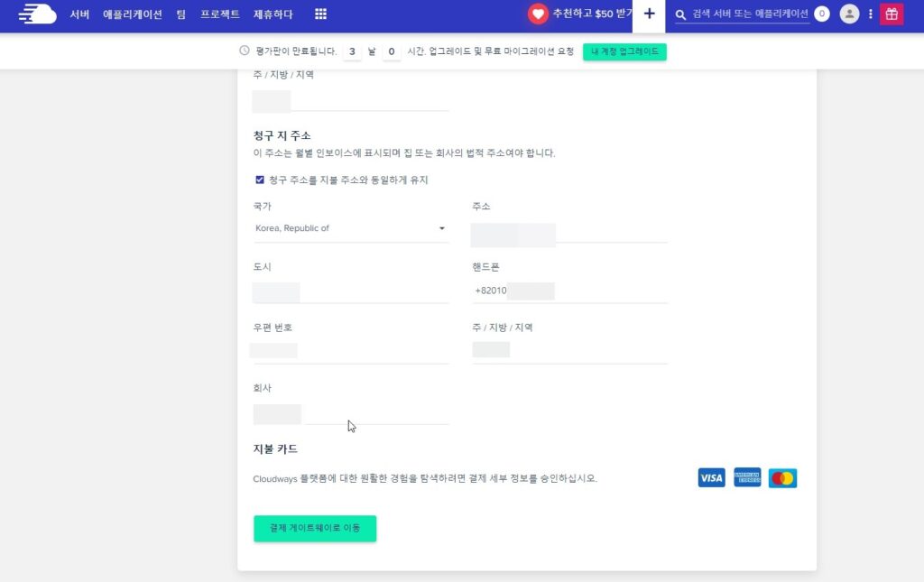Open the 팀 menu
The width and height of the screenshot is (924, 582).
180,14
